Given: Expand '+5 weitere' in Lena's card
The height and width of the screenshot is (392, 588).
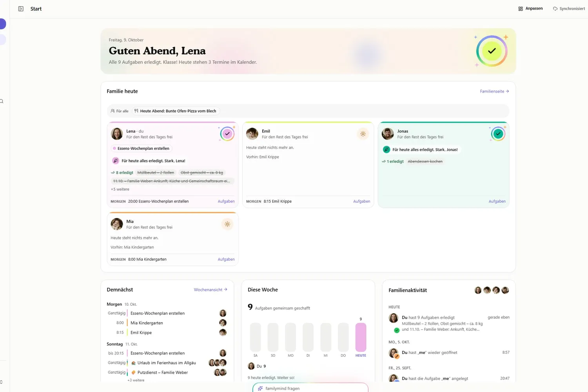Looking at the screenshot, I should tap(120, 189).
